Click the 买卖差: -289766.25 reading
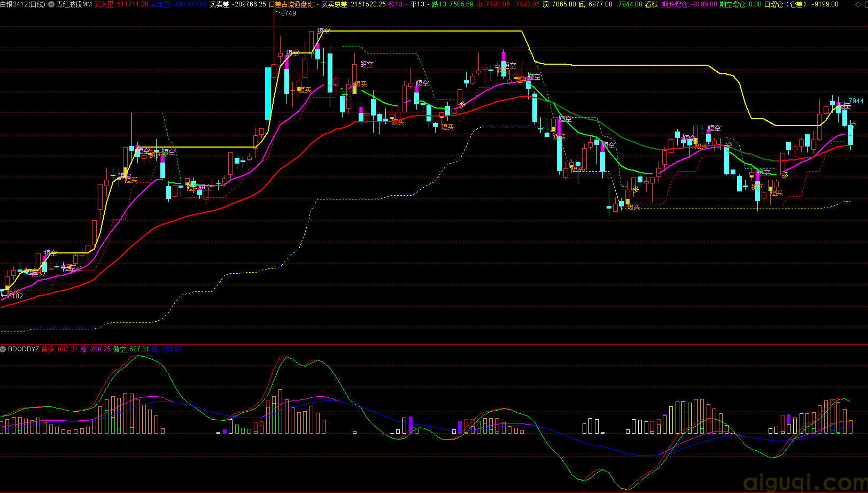The width and height of the screenshot is (868, 493). [238, 4]
